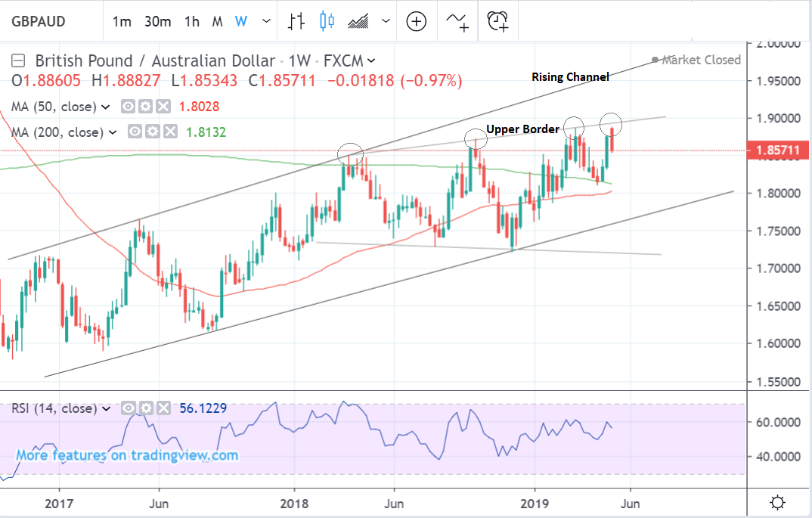This screenshot has width=812, height=518.
Task: Remove the MA 200 indicator
Action: pyautogui.click(x=170, y=132)
